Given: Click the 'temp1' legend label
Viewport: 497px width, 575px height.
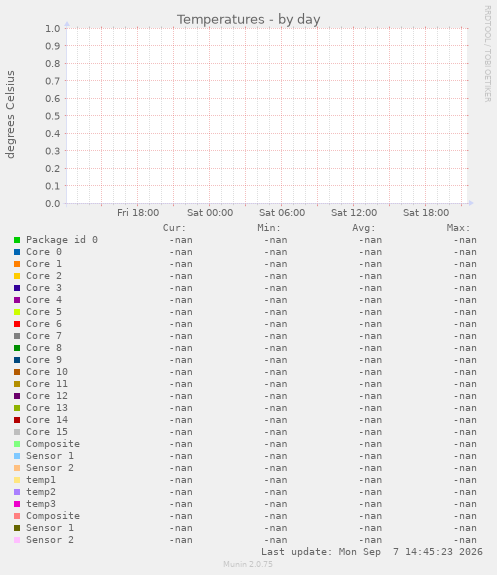Looking at the screenshot, I should [41, 480].
